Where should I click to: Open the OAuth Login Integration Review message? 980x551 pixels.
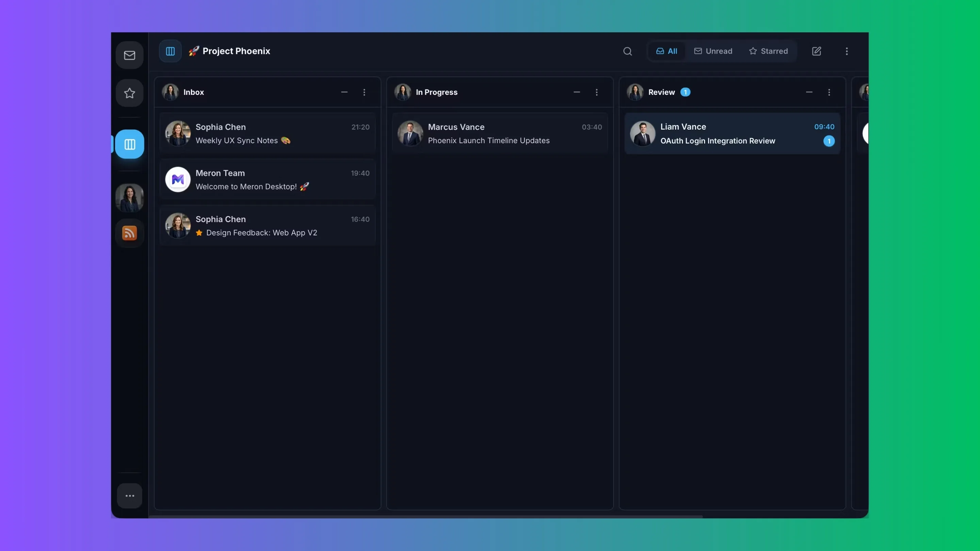click(732, 133)
